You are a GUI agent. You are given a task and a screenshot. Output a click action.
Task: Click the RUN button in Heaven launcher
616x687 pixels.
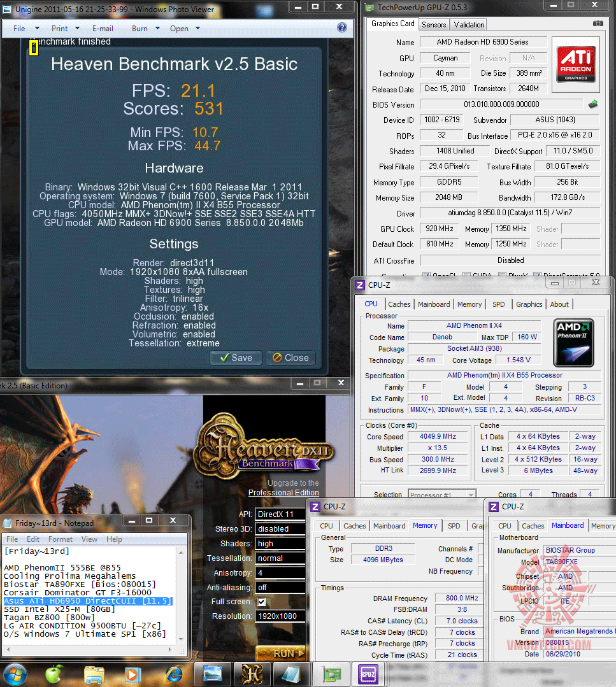click(x=280, y=653)
